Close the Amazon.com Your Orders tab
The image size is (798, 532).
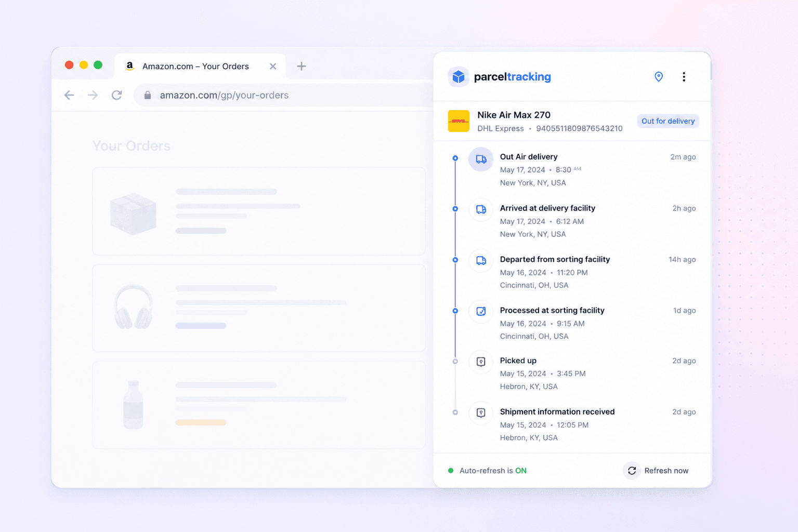273,66
